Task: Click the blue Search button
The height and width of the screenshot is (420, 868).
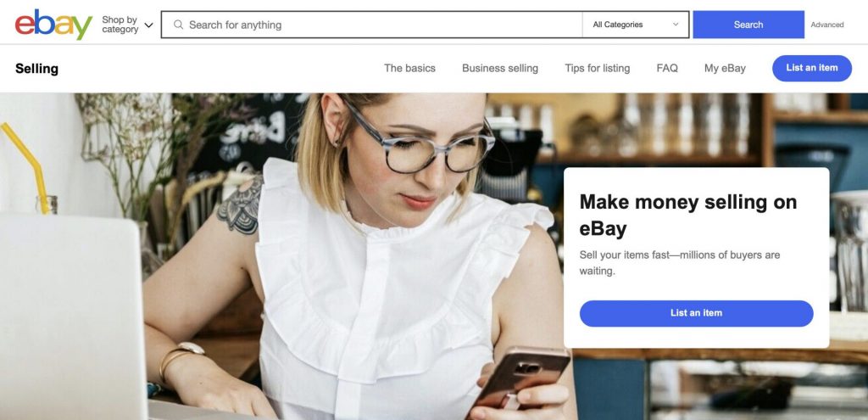Action: click(748, 25)
